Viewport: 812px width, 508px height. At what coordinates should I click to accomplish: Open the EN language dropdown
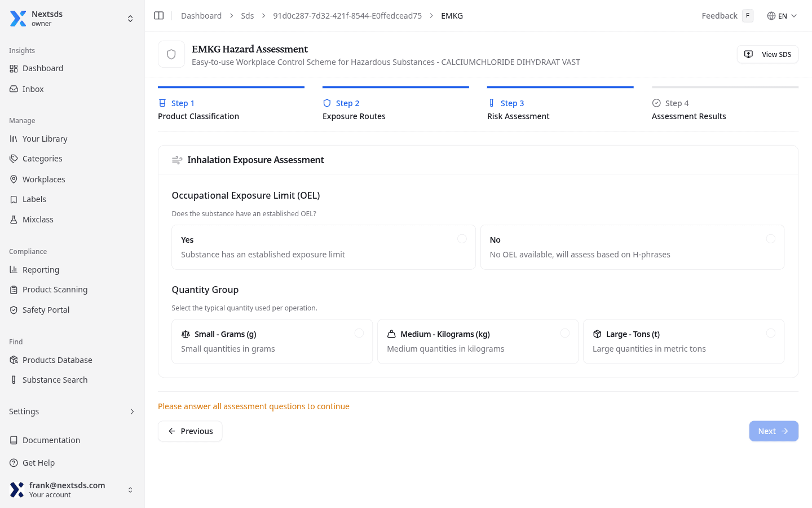[x=782, y=16]
